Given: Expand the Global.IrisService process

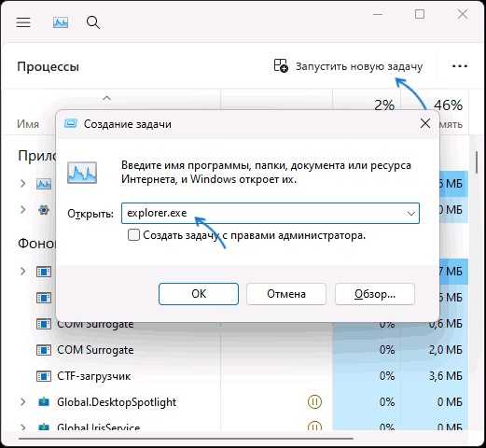Looking at the screenshot, I should (x=22, y=427).
